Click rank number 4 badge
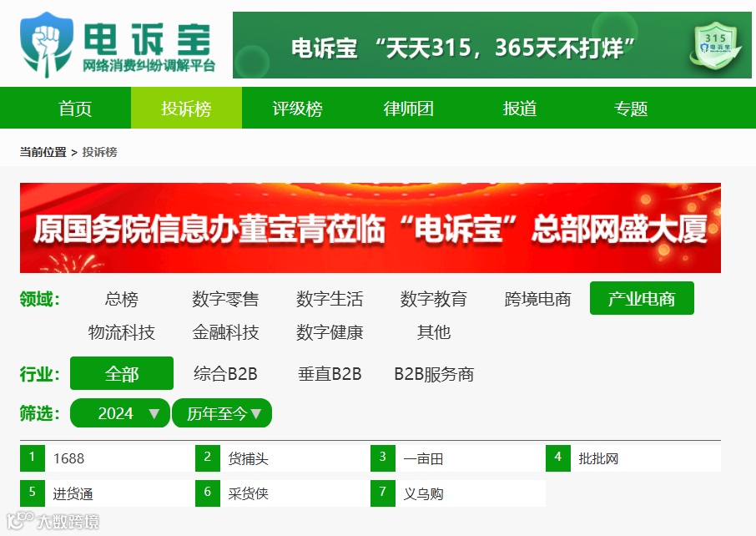756x536 pixels. (558, 458)
